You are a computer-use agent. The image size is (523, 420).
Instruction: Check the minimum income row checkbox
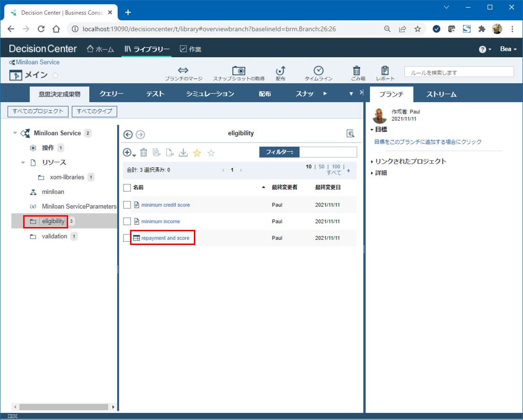[x=127, y=221]
